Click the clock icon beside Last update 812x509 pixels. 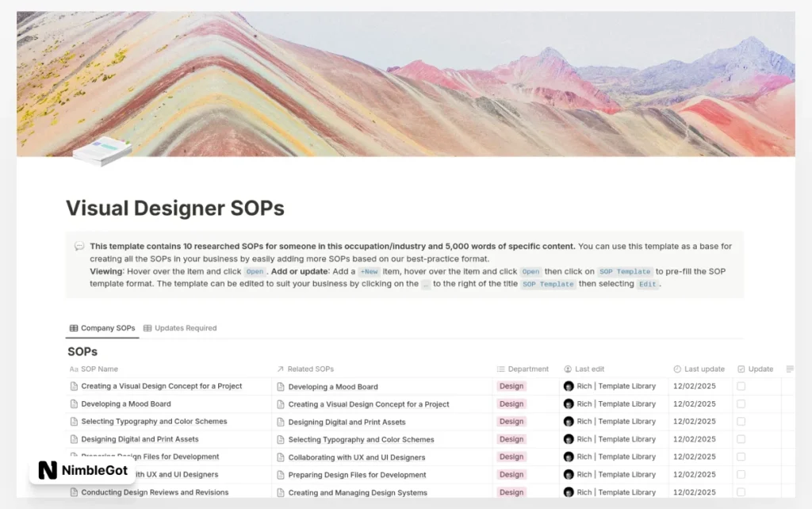point(677,369)
